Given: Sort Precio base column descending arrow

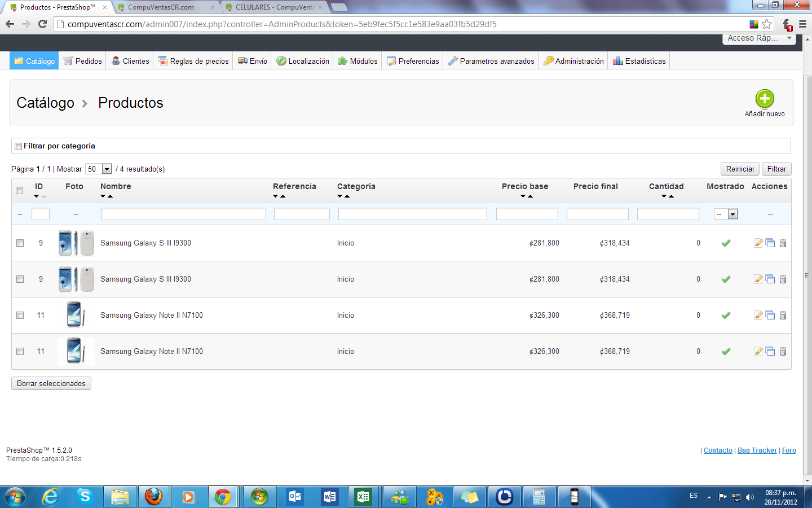Looking at the screenshot, I should tap(523, 196).
